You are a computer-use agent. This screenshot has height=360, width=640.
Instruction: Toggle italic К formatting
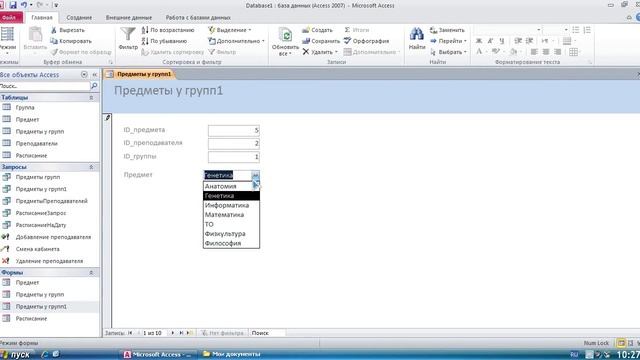tap(491, 41)
